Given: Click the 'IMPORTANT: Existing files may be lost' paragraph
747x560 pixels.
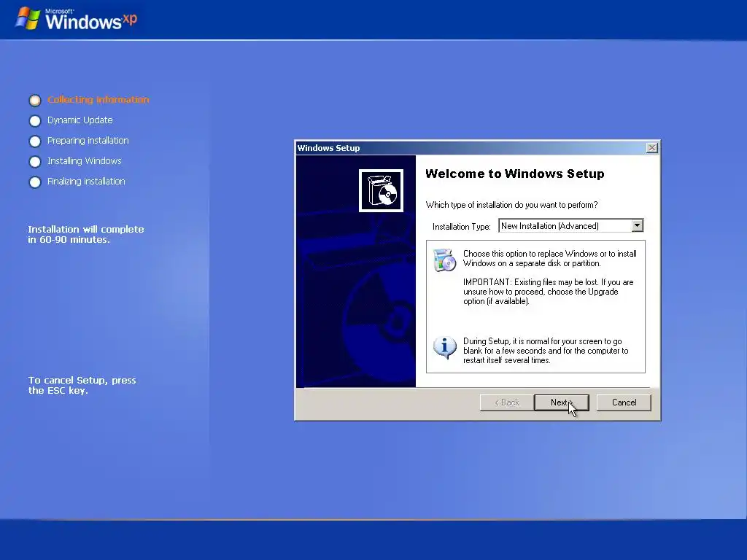Looking at the screenshot, I should click(549, 292).
